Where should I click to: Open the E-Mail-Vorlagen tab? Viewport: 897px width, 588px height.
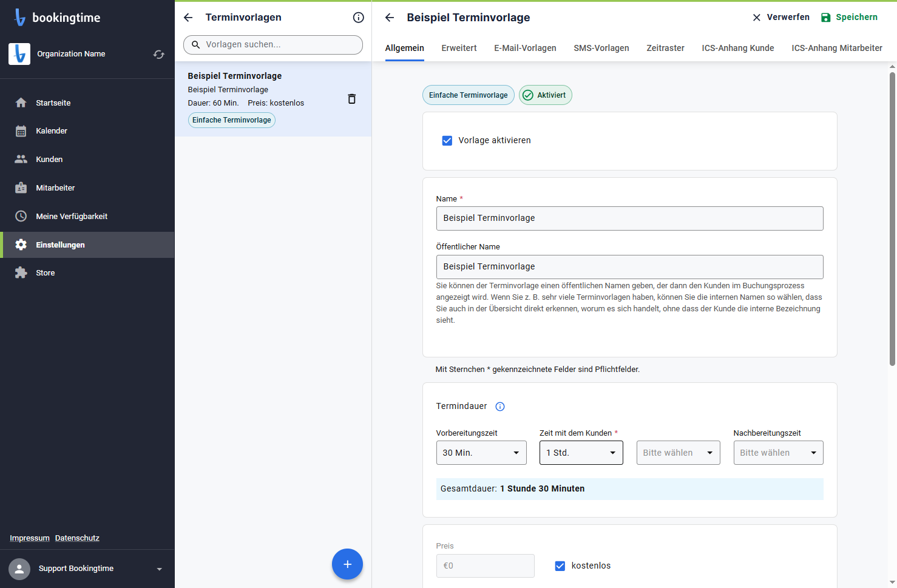[x=525, y=48]
